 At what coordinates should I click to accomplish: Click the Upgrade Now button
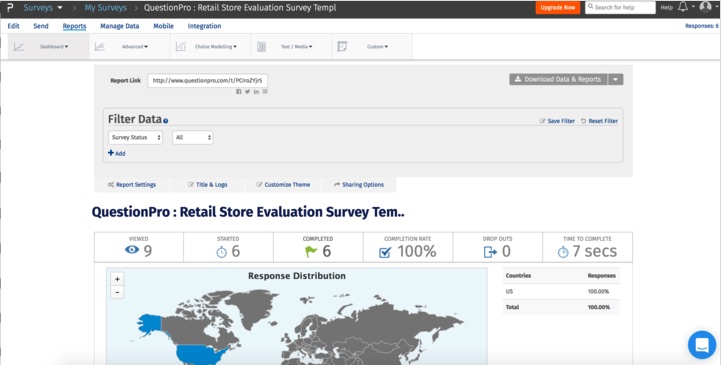[558, 7]
